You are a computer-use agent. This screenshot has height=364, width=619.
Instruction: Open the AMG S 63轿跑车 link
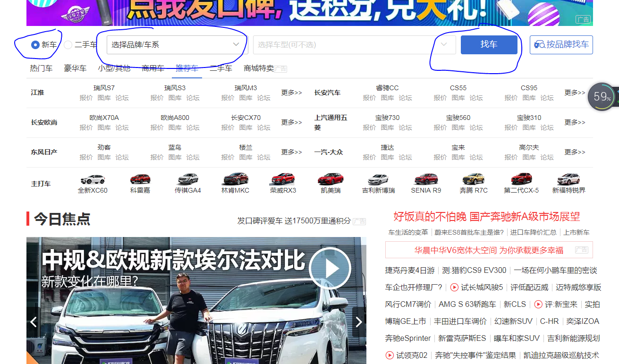467,305
